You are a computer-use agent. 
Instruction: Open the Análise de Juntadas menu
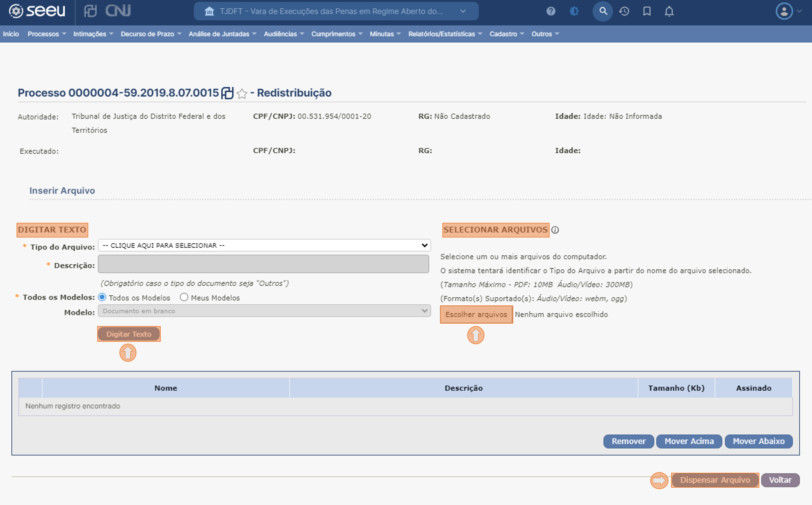[x=222, y=34]
